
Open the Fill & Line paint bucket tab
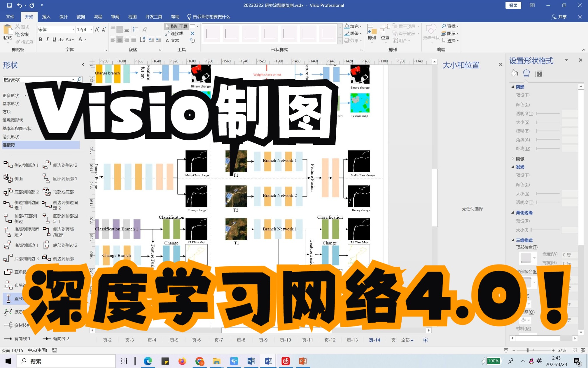(x=515, y=73)
